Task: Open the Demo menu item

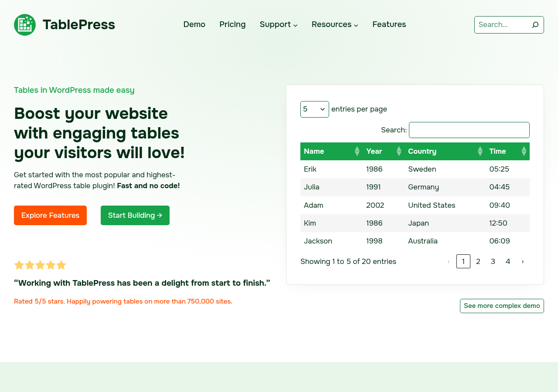Action: click(194, 24)
